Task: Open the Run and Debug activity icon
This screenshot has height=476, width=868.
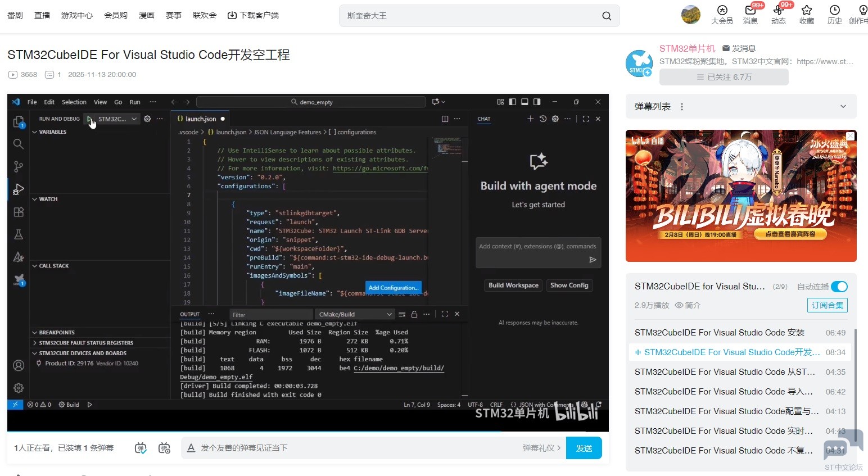Action: pos(19,189)
